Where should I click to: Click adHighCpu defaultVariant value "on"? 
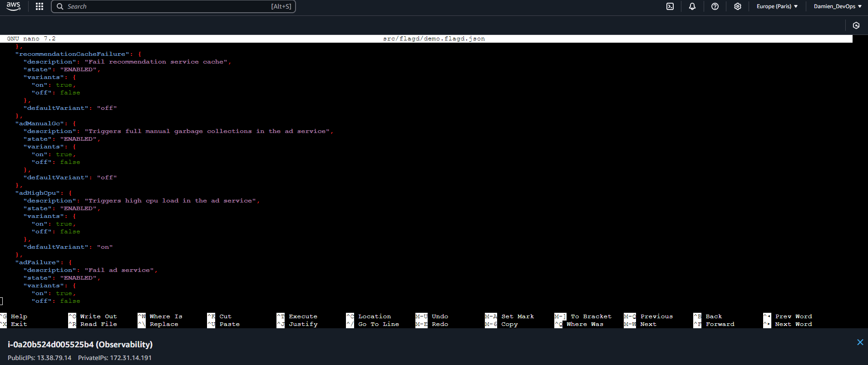pyautogui.click(x=105, y=247)
